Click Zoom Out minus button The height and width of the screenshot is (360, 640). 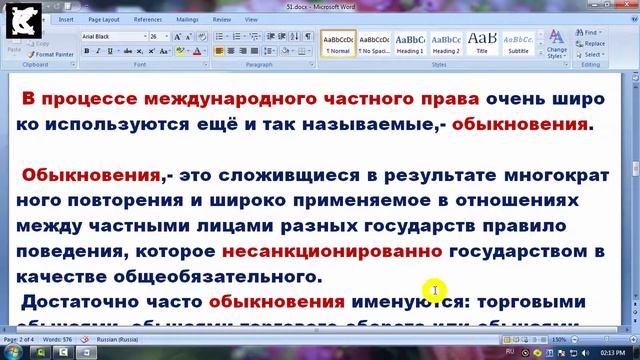coord(575,340)
